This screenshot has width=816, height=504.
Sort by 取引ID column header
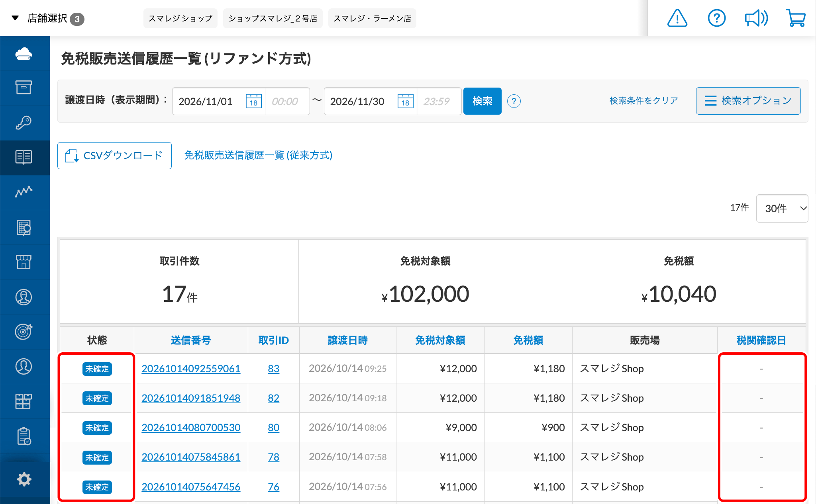coord(273,340)
